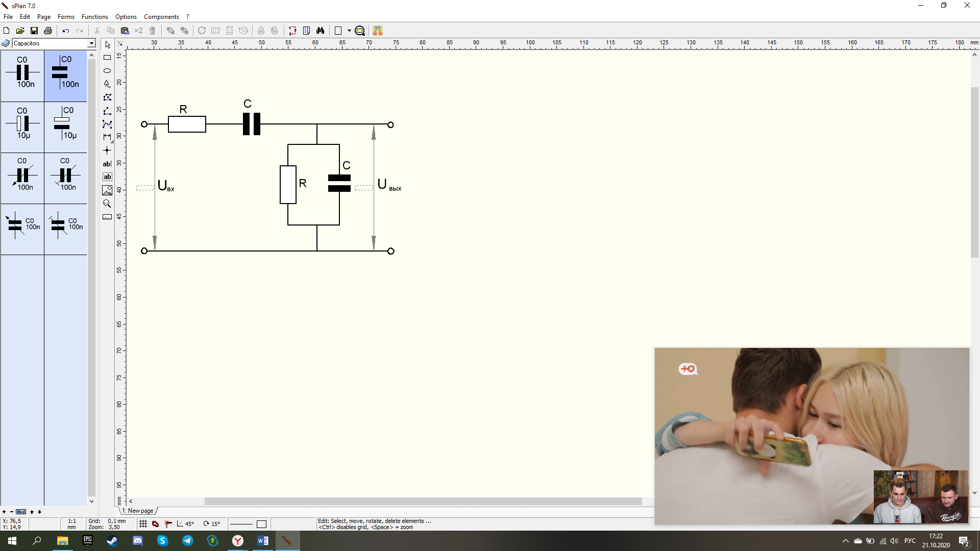Open a file with the folder icon
The height and width of the screenshot is (551, 980).
pos(20,31)
